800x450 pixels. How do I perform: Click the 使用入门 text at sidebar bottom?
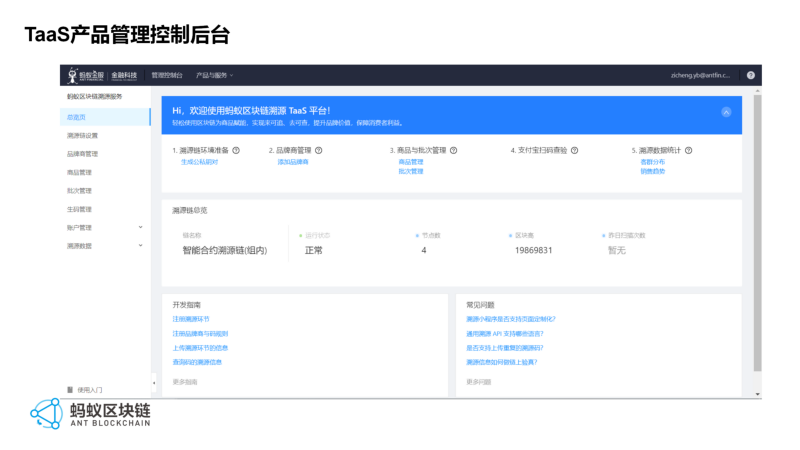click(x=90, y=390)
